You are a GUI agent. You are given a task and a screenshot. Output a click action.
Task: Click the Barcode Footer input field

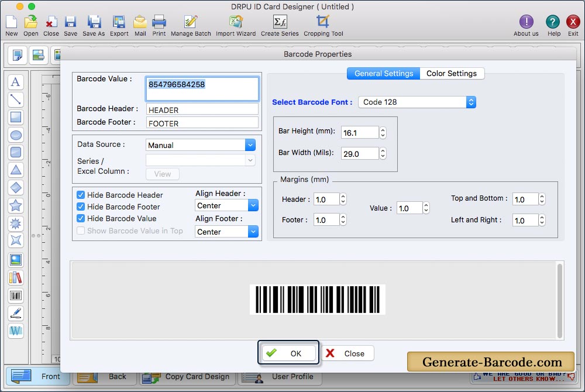click(202, 123)
